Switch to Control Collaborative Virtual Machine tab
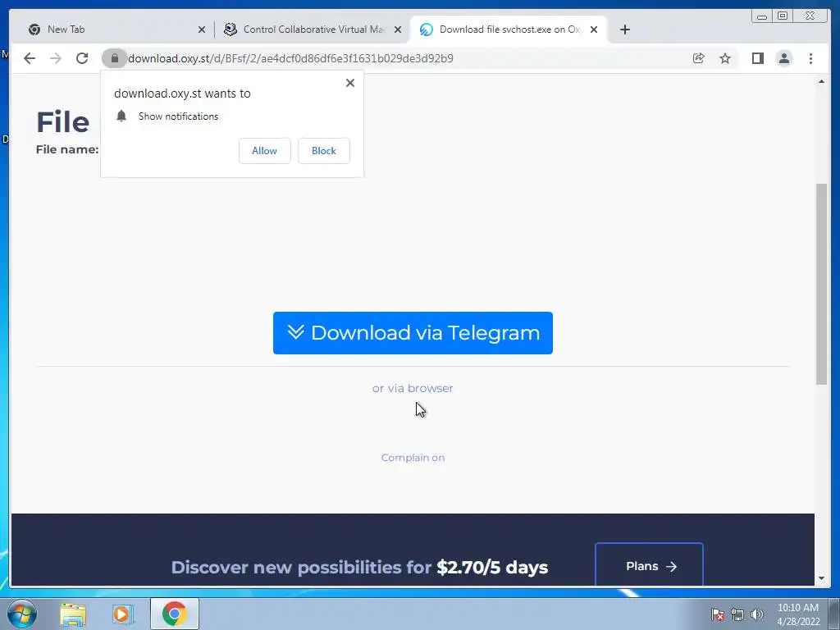 pyautogui.click(x=313, y=30)
